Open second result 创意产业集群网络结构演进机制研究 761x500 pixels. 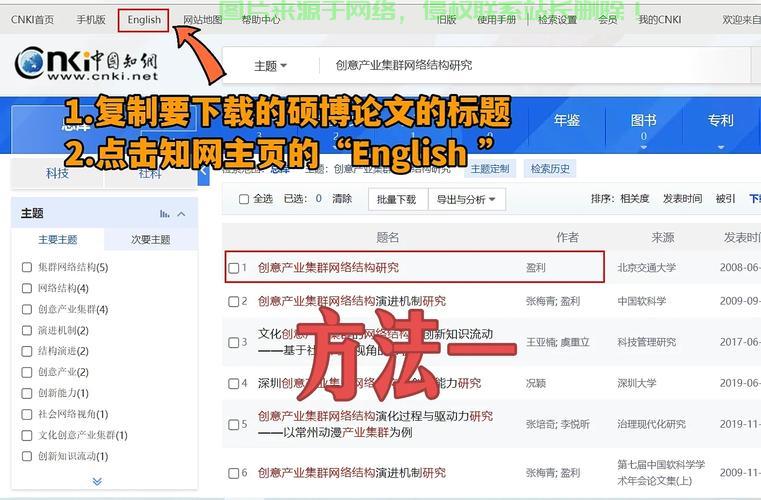coord(351,301)
